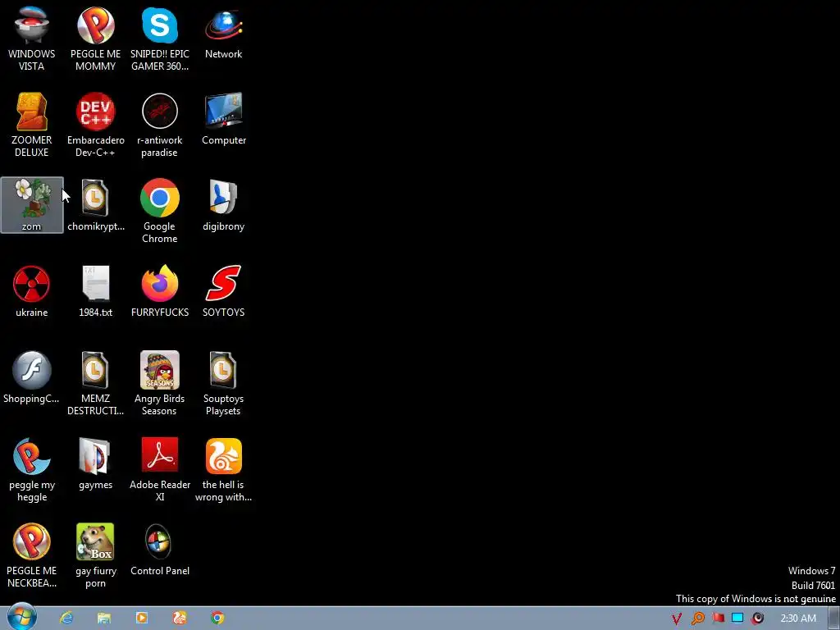Image resolution: width=840 pixels, height=630 pixels.
Task: Select the Firefox-logo desktop shortcut
Action: point(160,291)
